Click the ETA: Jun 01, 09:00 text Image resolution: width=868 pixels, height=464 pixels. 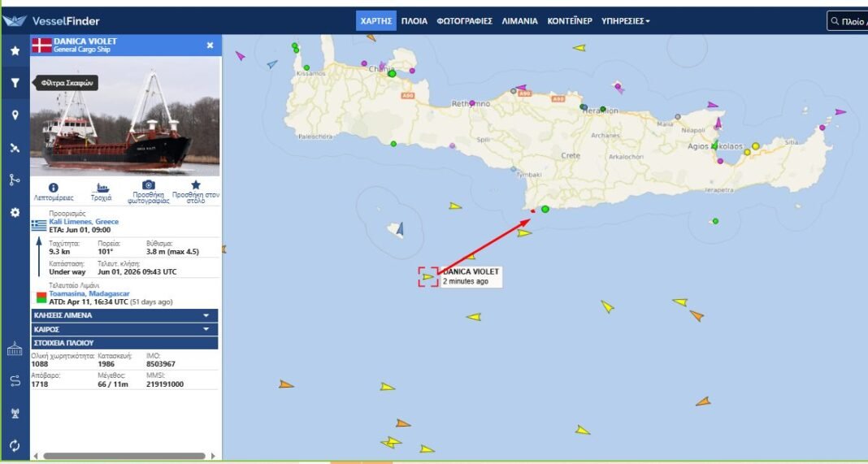pos(80,230)
